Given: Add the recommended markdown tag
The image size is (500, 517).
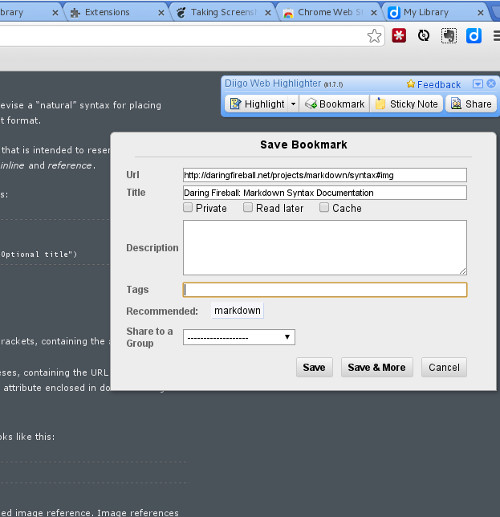Looking at the screenshot, I should pyautogui.click(x=237, y=311).
